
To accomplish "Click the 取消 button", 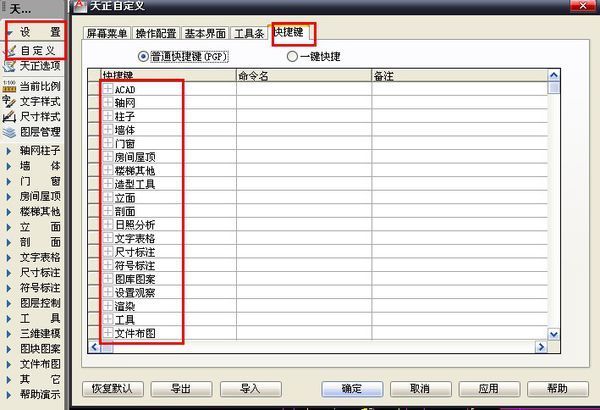I will tap(421, 389).
